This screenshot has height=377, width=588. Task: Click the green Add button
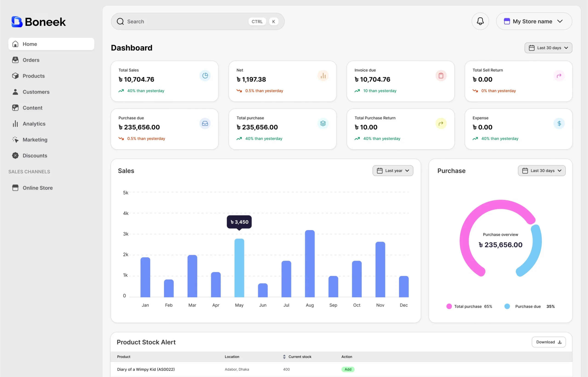coord(348,369)
